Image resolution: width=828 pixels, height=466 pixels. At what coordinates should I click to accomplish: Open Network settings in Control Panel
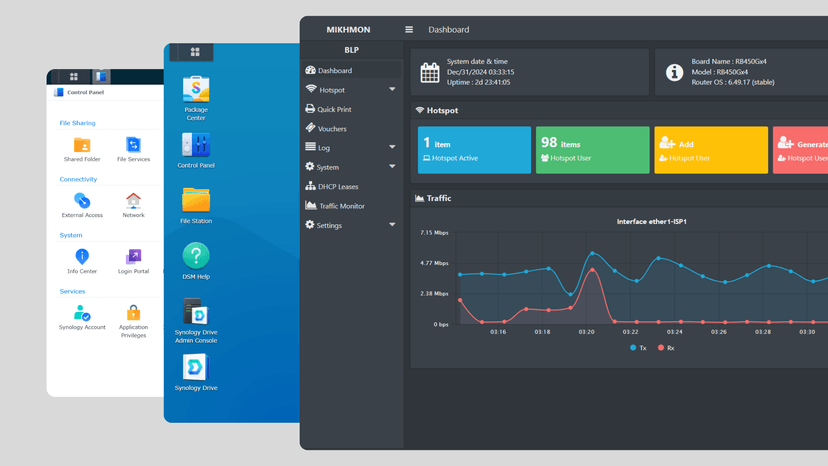click(x=133, y=206)
